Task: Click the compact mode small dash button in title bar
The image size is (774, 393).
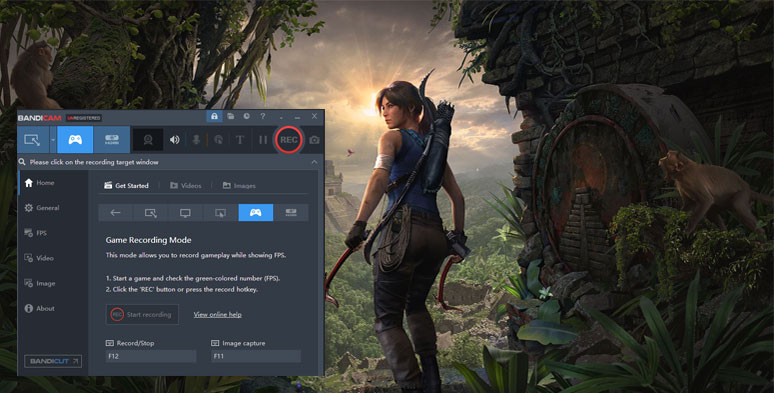Action: pyautogui.click(x=281, y=118)
